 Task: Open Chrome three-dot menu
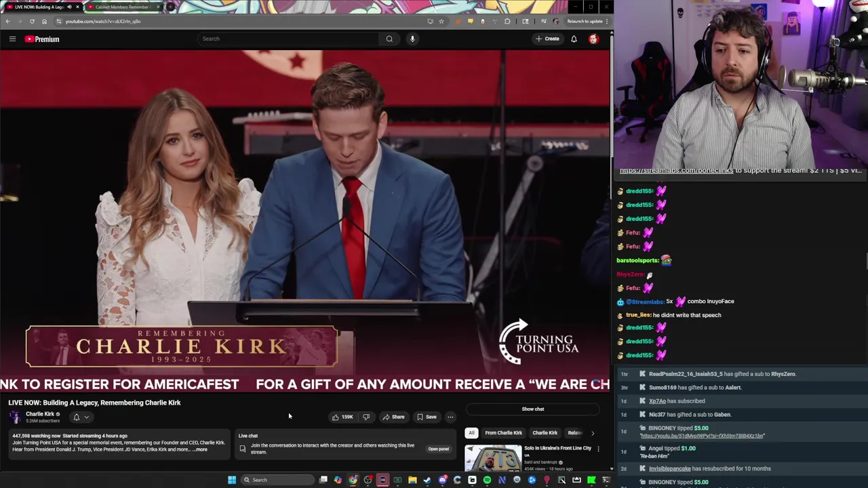(606, 21)
